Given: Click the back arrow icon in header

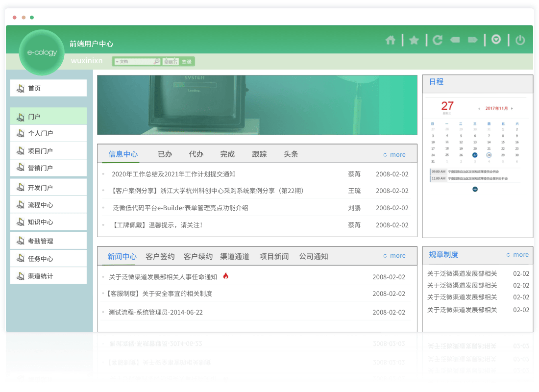Looking at the screenshot, I should pos(455,40).
